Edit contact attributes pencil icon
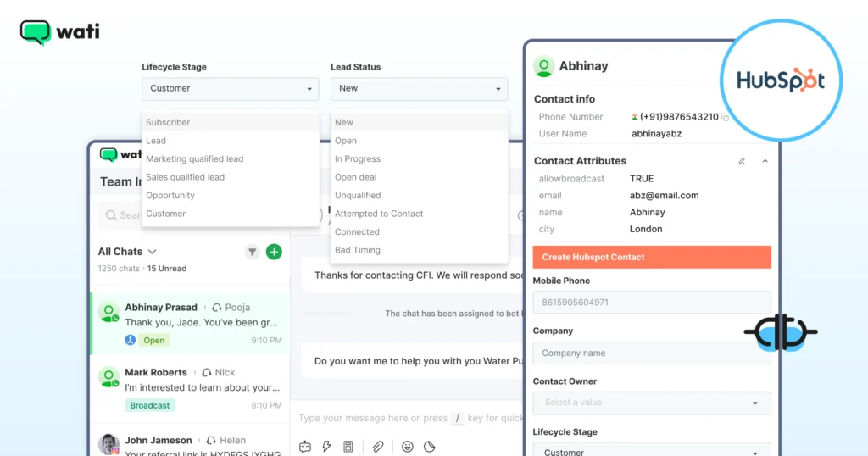Image resolution: width=868 pixels, height=456 pixels. [742, 161]
